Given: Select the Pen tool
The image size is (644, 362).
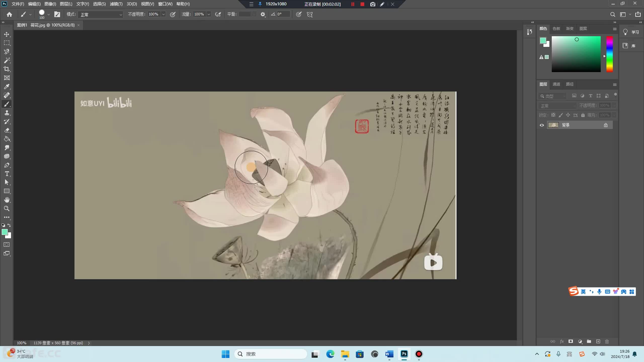Looking at the screenshot, I should [x=7, y=165].
